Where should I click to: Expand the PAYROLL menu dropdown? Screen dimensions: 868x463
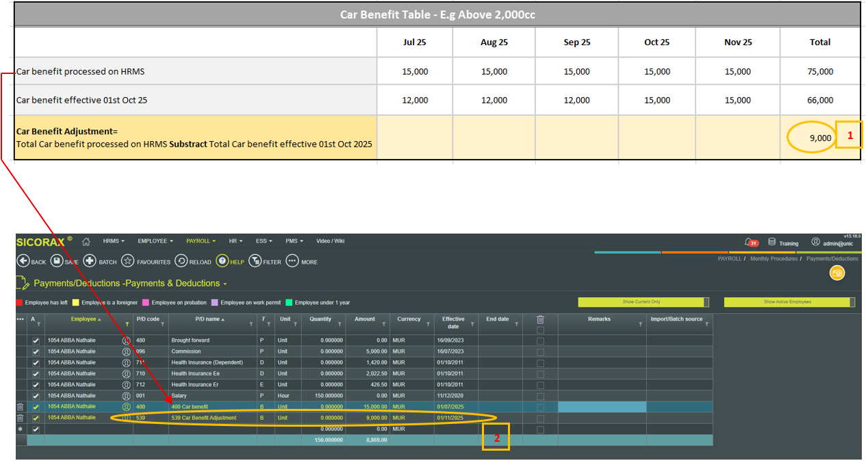(201, 241)
